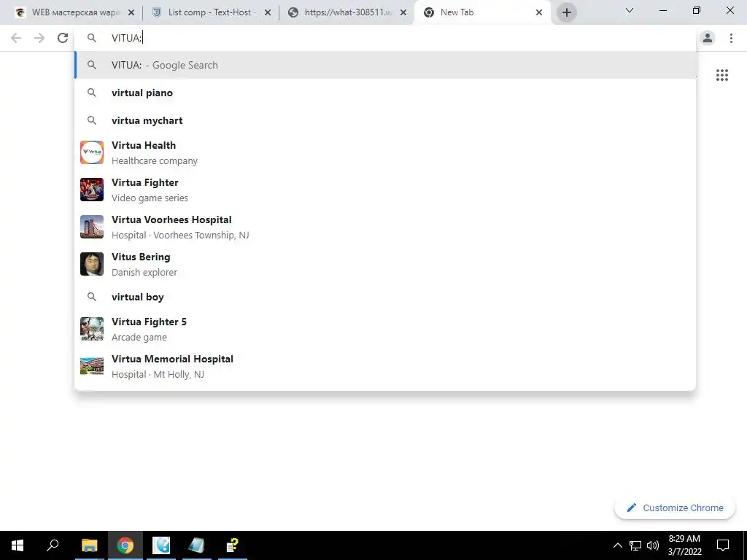The image size is (747, 560).
Task: Close the List comp - Text-Host tab
Action: 268,13
